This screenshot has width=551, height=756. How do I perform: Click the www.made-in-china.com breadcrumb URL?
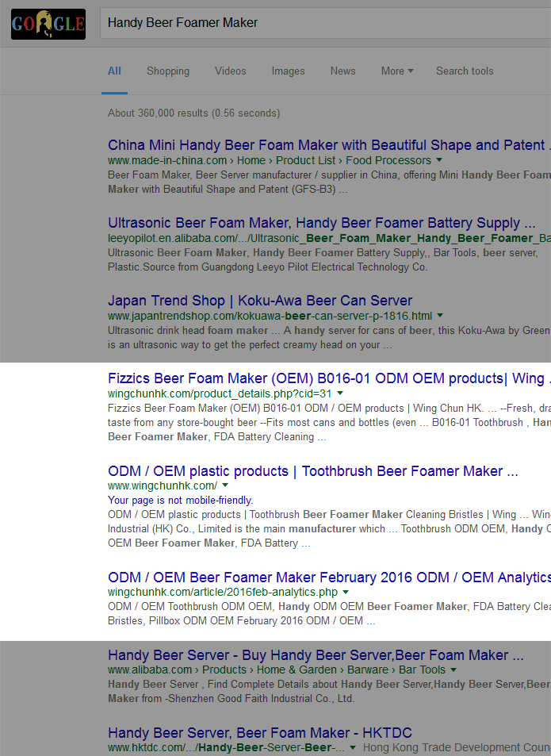(x=270, y=160)
